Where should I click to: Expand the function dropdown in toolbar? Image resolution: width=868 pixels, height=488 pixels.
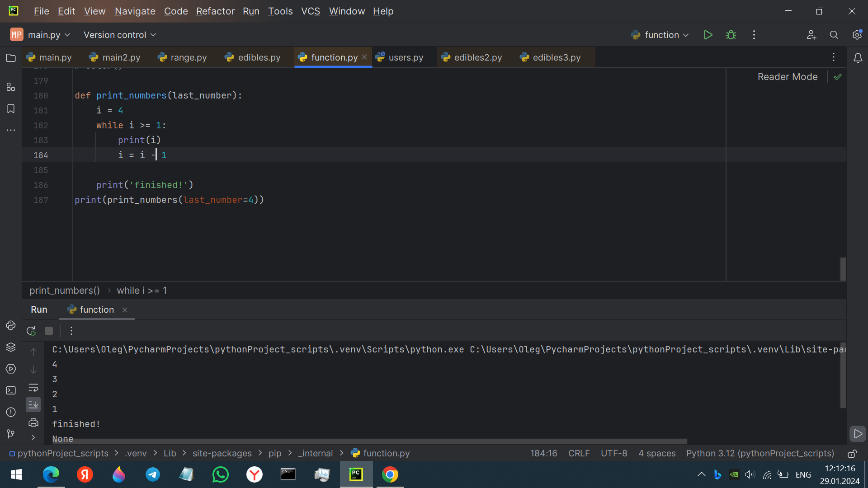point(686,34)
